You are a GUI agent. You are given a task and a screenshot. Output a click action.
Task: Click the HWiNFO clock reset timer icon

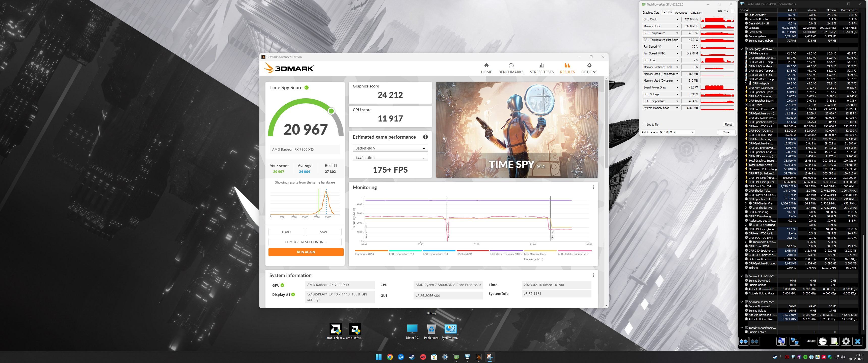coord(823,341)
